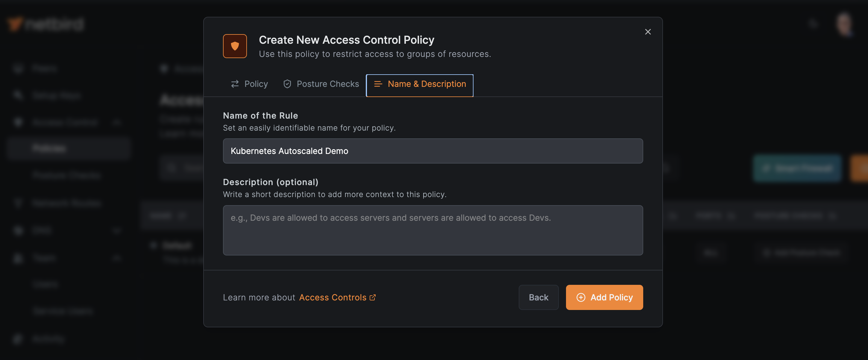Click the external-link icon next to Access Controls
This screenshot has width=868, height=360.
click(x=373, y=297)
